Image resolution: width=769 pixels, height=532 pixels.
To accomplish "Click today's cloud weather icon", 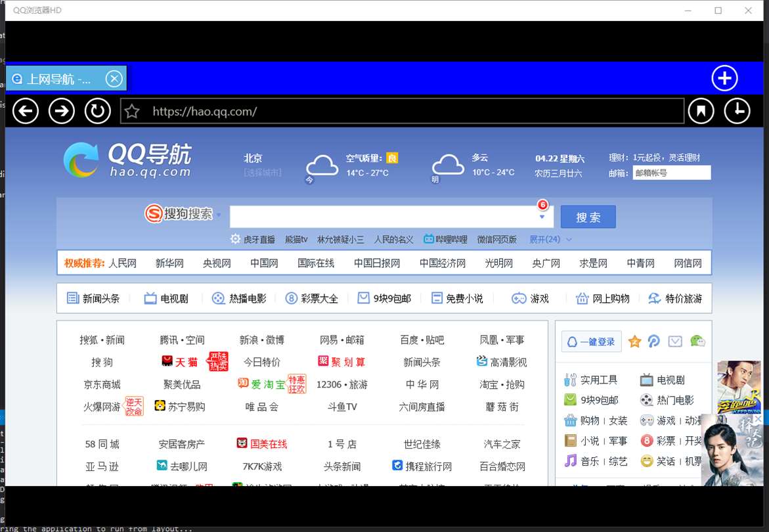I will (x=322, y=167).
